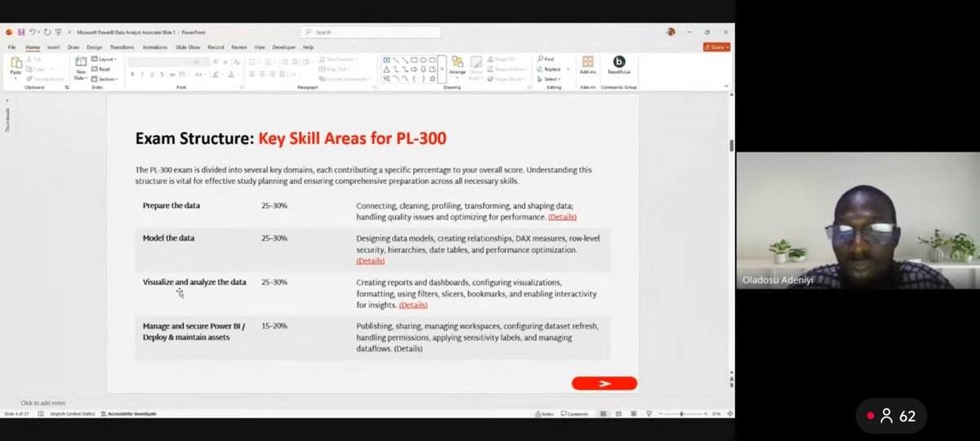
Task: Click the red next arrow button on slide
Action: [604, 383]
